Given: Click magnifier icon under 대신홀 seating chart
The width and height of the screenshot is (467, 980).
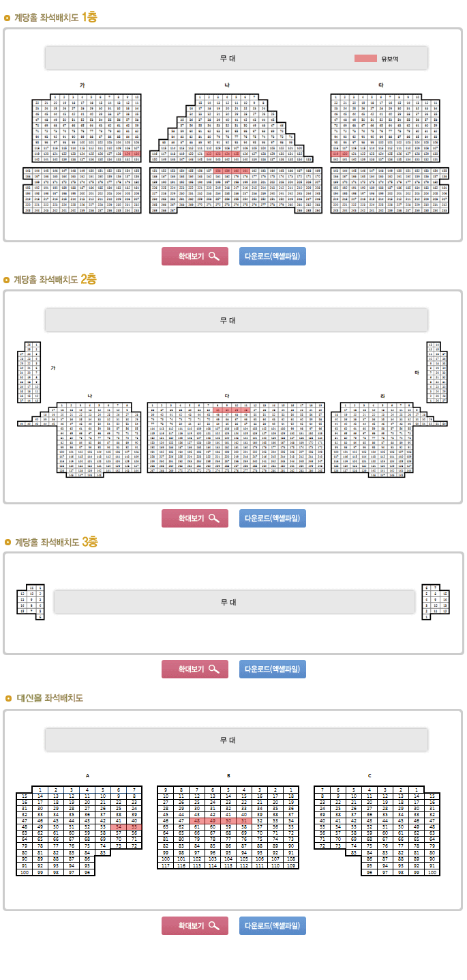Looking at the screenshot, I should click(214, 926).
